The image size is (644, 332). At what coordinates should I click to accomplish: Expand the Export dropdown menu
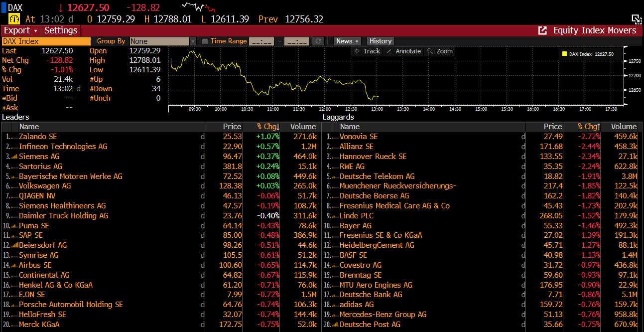tap(20, 30)
